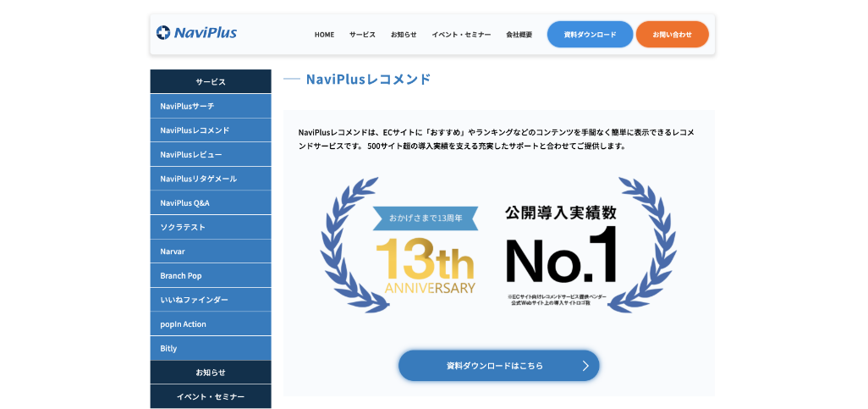
Task: Open いいねファインダー in the sidebar
Action: coord(211,300)
